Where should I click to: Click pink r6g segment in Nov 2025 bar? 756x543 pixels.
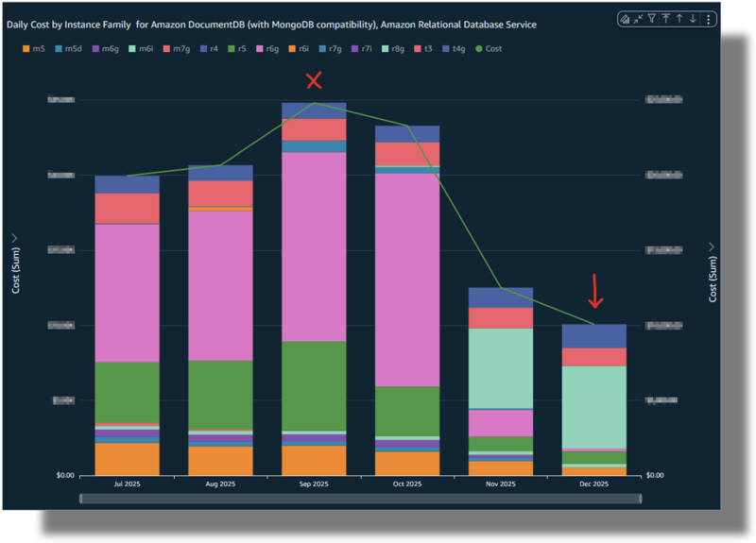(501, 423)
